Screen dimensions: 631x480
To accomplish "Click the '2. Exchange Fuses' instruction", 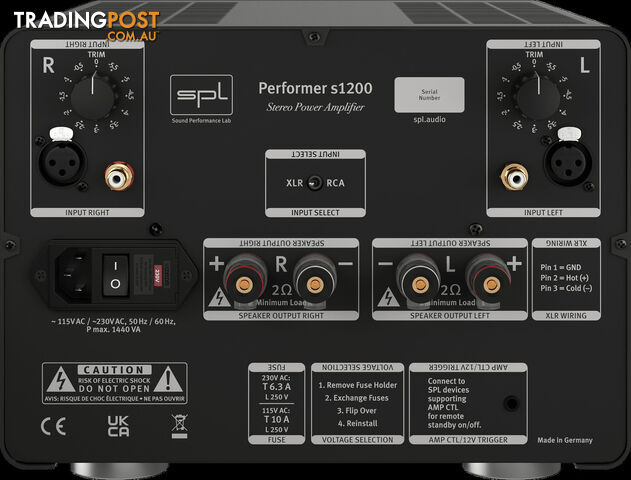I will click(x=357, y=398).
